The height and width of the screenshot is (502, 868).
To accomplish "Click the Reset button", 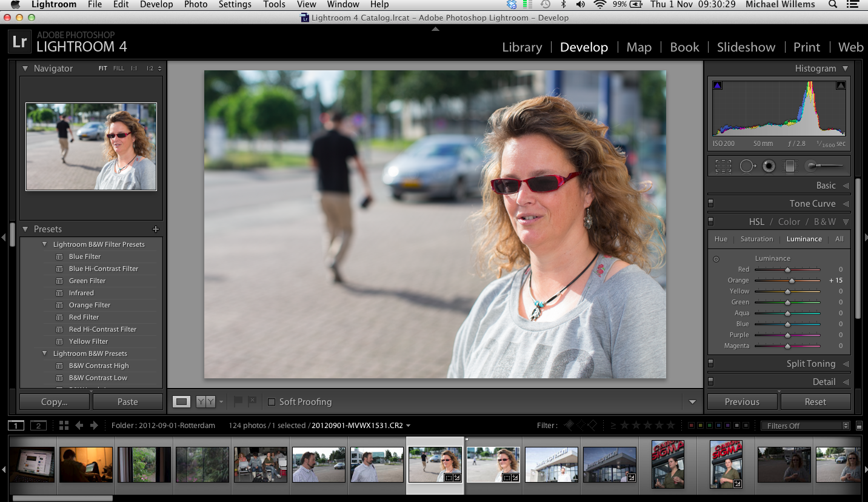I will [x=815, y=402].
